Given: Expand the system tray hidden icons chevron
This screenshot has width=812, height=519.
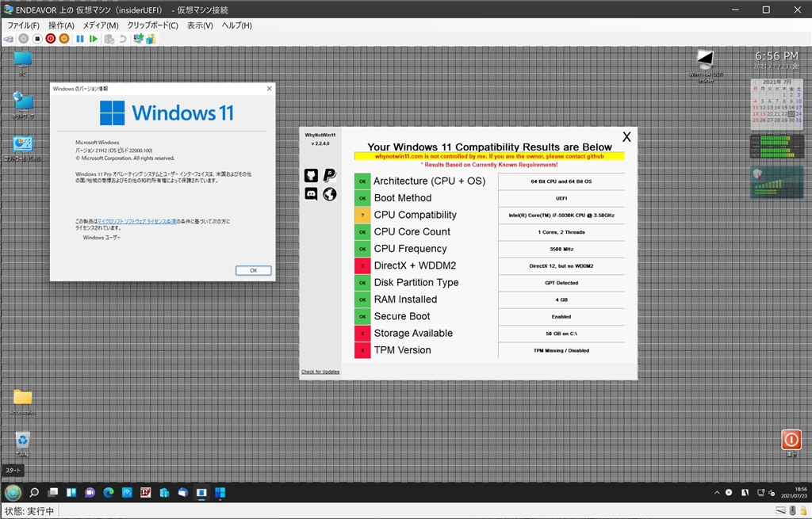Looking at the screenshot, I should tap(717, 493).
